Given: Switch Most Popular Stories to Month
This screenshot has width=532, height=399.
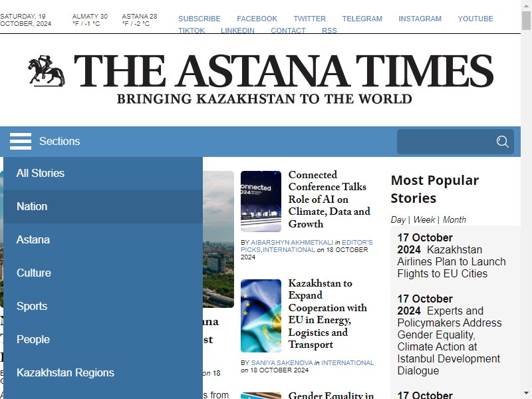Looking at the screenshot, I should [x=454, y=219].
